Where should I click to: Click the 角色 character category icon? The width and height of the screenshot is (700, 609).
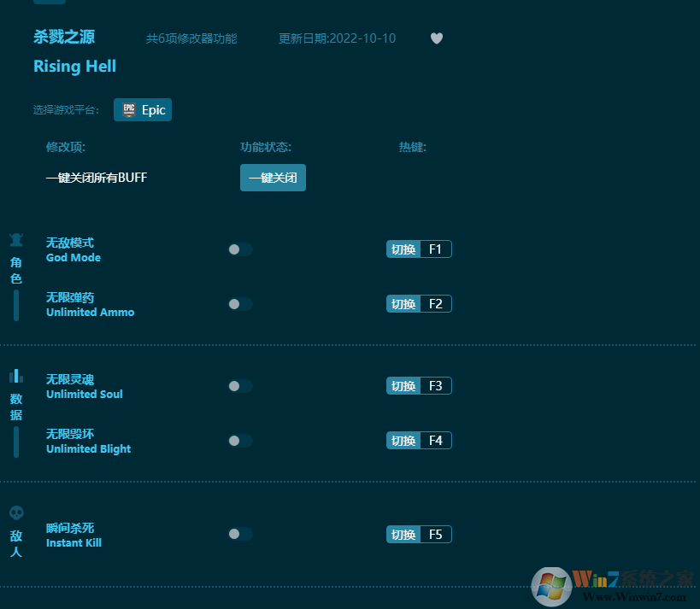(16, 240)
